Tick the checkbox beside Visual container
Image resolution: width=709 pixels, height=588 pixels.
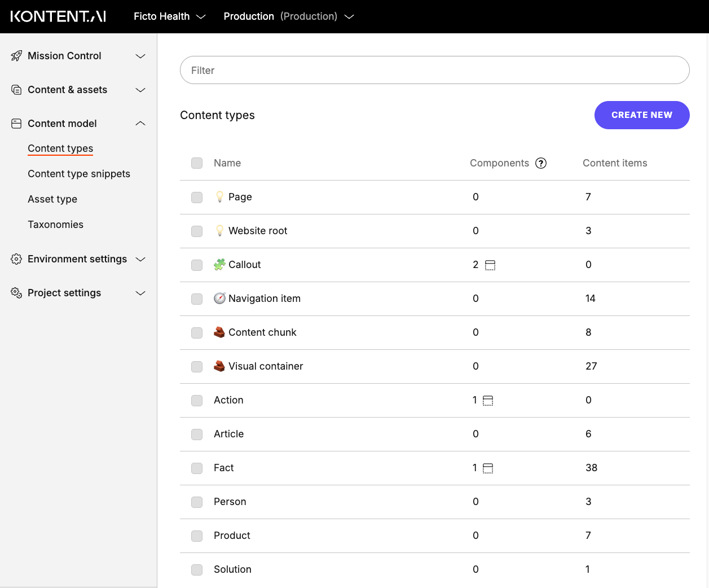(x=197, y=367)
